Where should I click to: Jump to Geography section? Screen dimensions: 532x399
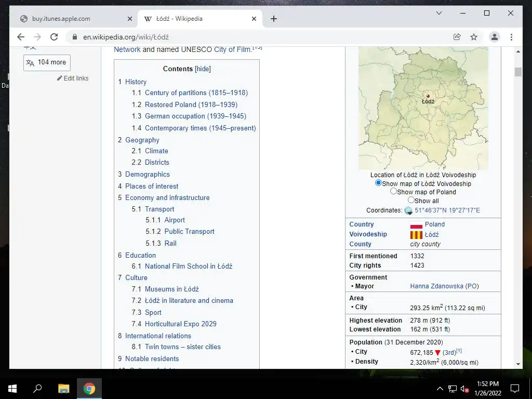click(142, 140)
